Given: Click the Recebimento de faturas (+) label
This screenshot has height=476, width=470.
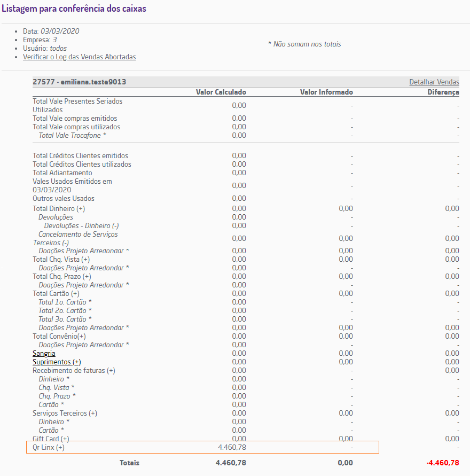Looking at the screenshot, I should point(74,370).
